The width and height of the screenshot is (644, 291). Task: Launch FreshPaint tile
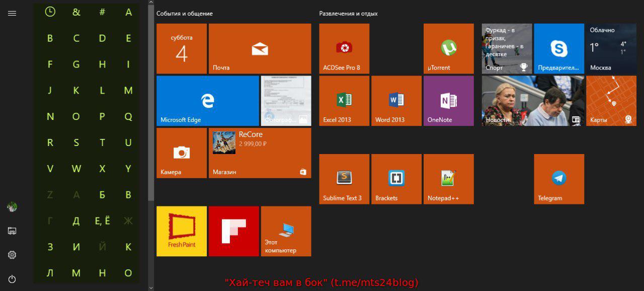click(x=182, y=231)
